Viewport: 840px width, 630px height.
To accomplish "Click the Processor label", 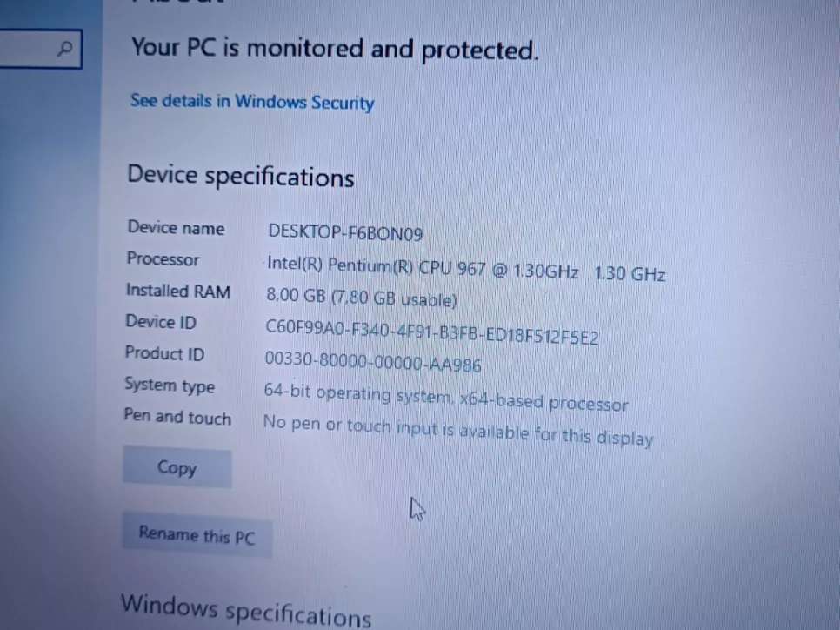I will point(163,259).
